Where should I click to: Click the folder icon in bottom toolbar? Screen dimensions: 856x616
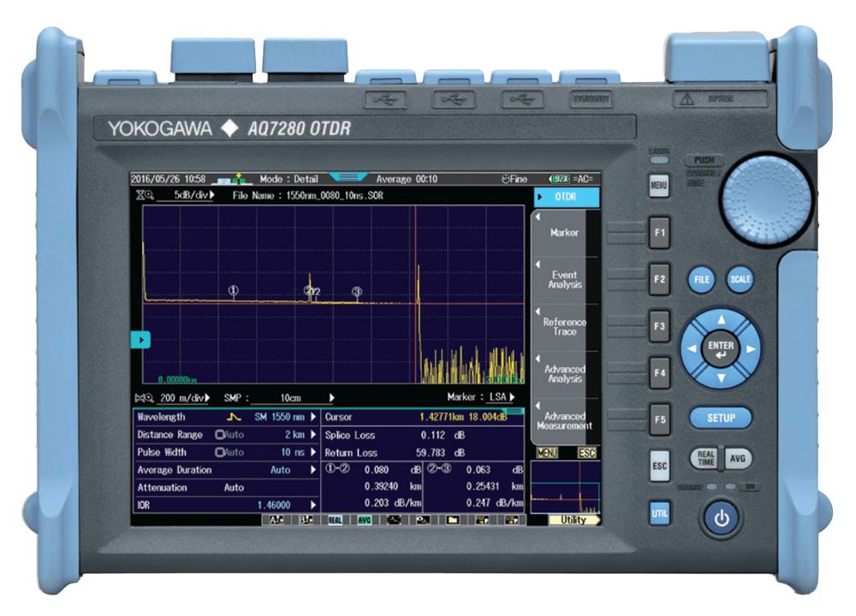453,519
